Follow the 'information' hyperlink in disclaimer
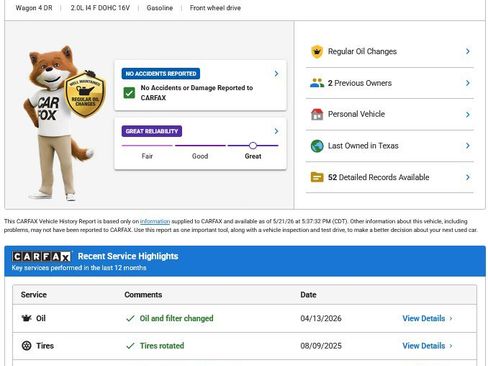Image resolution: width=488 pixels, height=366 pixels. (x=155, y=221)
